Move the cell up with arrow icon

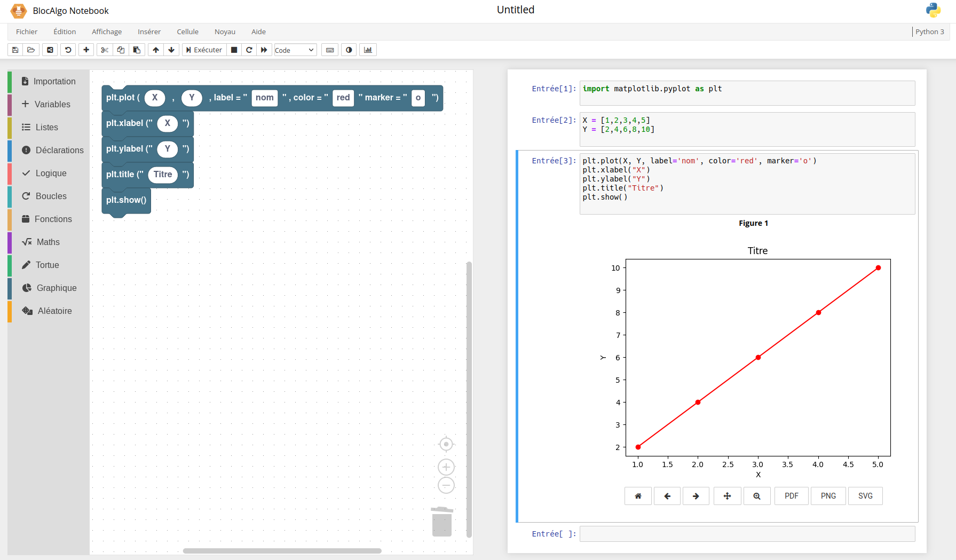pos(156,50)
